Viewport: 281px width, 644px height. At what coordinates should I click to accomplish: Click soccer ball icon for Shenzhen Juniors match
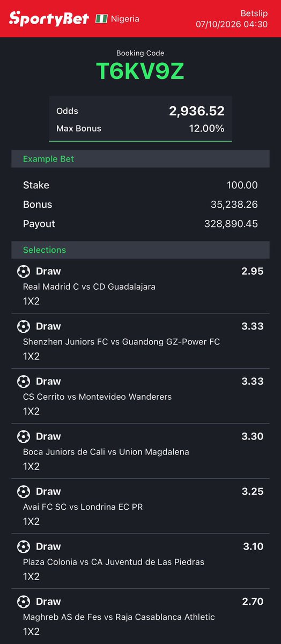24,326
